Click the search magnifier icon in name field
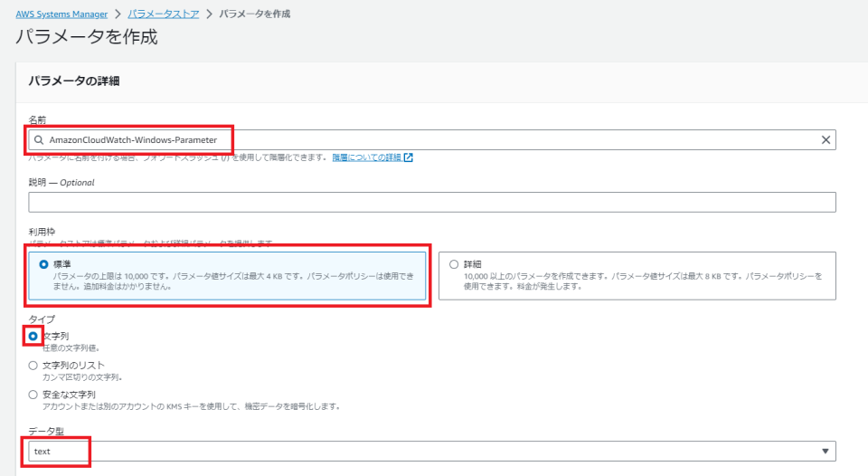 39,140
